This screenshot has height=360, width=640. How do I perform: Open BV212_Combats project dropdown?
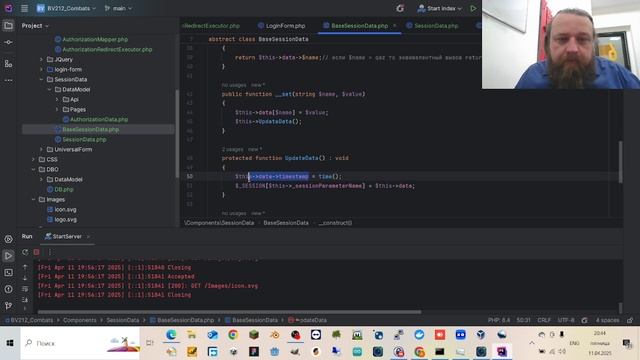coord(66,8)
